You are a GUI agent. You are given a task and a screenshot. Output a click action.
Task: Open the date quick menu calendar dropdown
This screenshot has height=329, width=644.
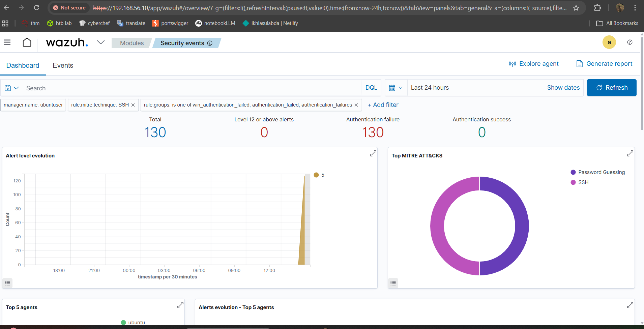pyautogui.click(x=396, y=88)
